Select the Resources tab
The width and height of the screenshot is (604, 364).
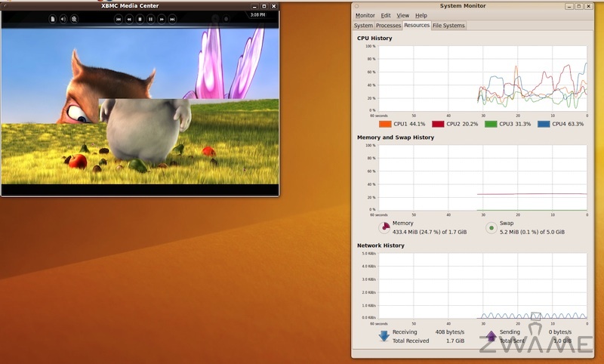pos(417,25)
